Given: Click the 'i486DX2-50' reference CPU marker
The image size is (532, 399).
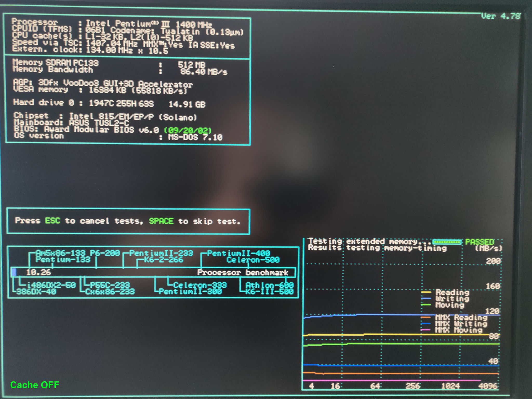Looking at the screenshot, I should pos(51,285).
